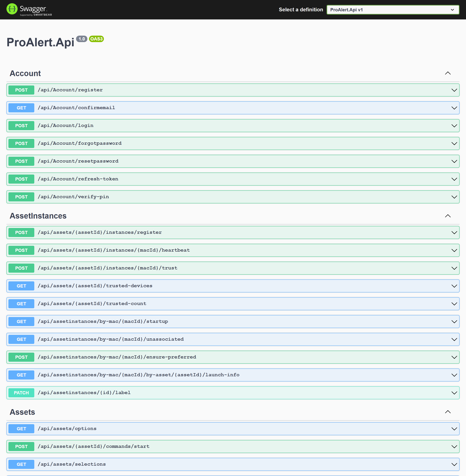Expand the by-mac startup endpoint chevron
The height and width of the screenshot is (476, 466).
(x=454, y=322)
